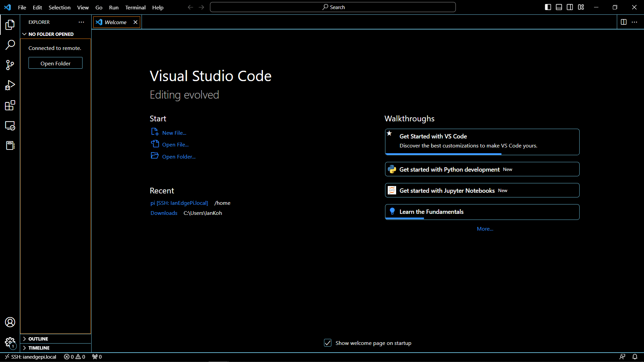644x362 pixels.
Task: Uncheck Show welcome page on startup
Action: 328,343
